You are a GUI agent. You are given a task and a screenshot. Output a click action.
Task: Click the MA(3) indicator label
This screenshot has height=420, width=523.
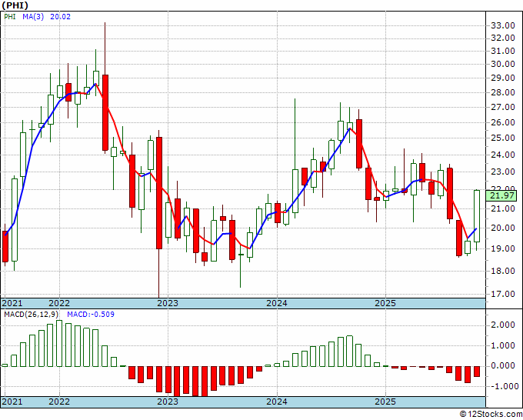33,16
